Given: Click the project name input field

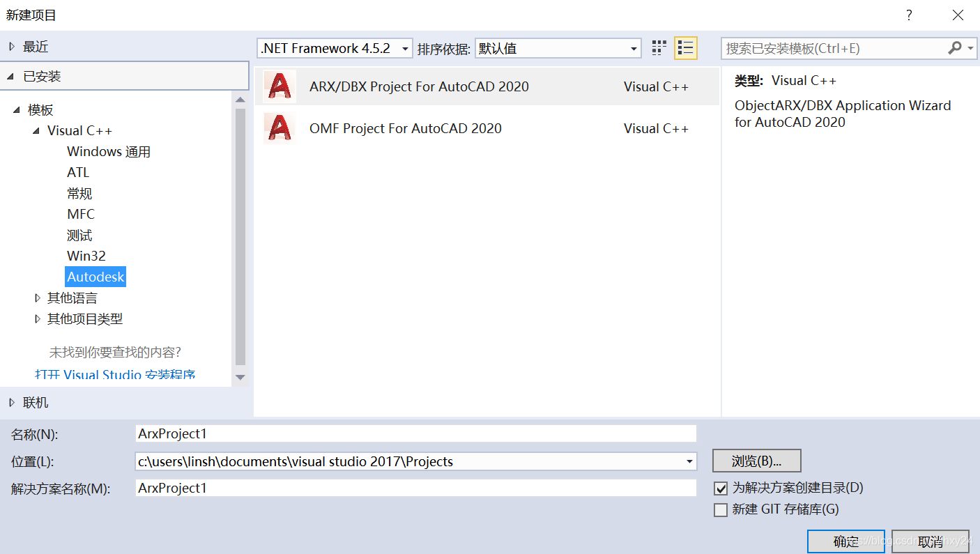Looking at the screenshot, I should (x=416, y=433).
